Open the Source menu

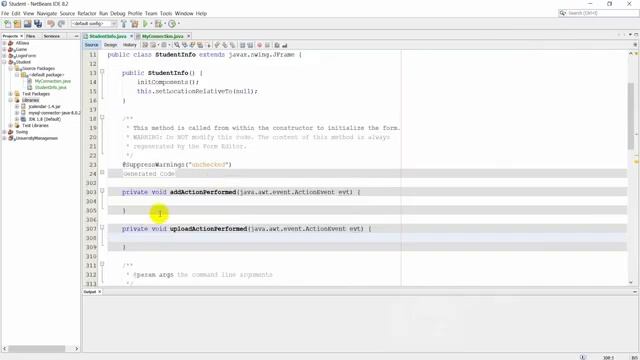click(67, 13)
